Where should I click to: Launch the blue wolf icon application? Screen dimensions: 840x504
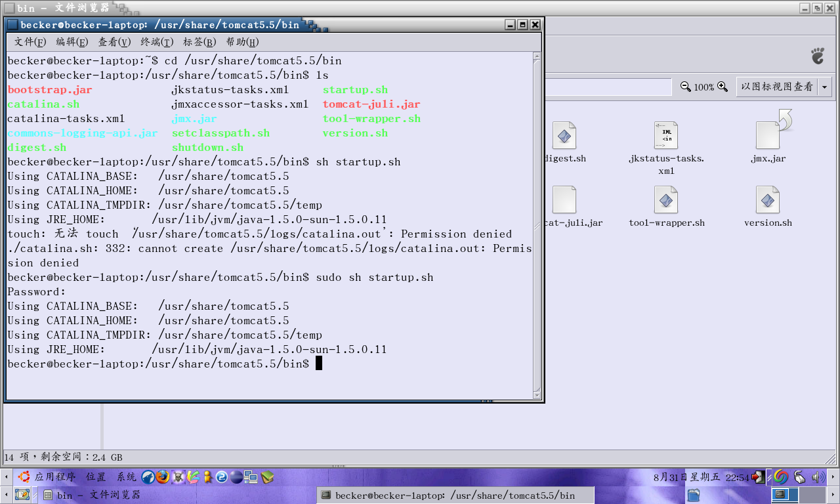tap(148, 477)
